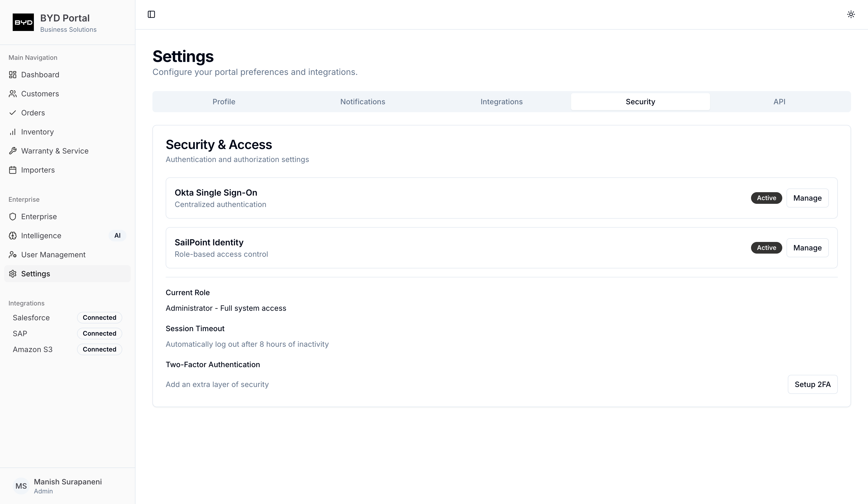
Task: Click SAP Connected badge
Action: coord(100,334)
